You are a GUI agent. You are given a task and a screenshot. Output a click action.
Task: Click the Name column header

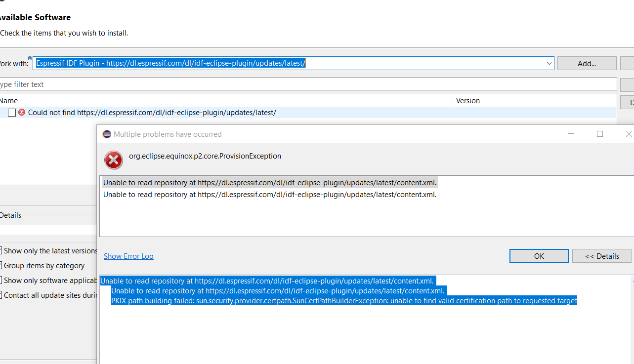(9, 100)
